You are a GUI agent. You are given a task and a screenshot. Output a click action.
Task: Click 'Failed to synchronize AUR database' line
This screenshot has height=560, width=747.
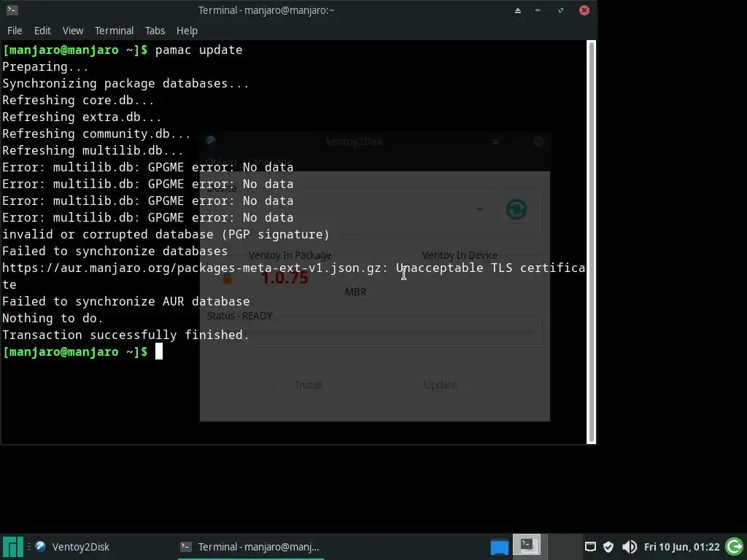[x=125, y=301]
